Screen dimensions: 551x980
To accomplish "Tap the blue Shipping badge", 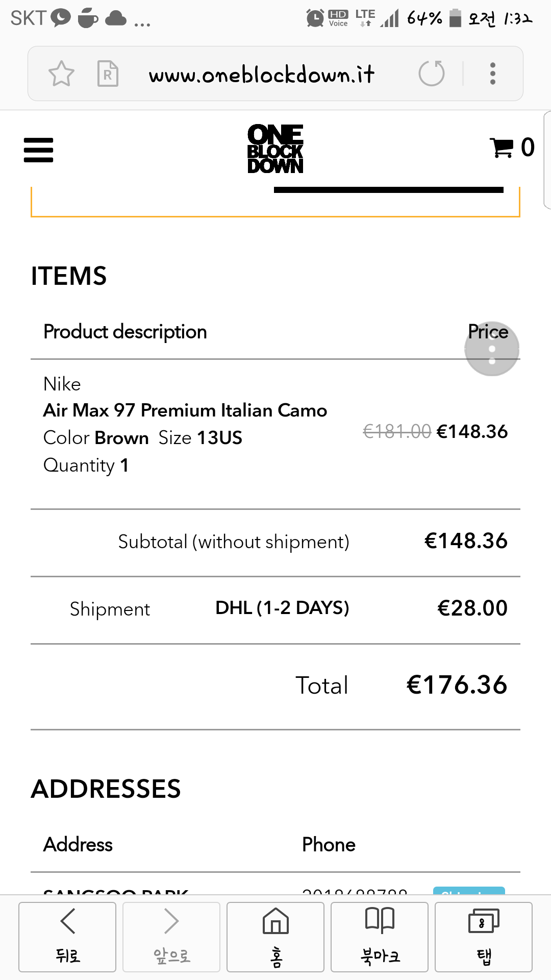I will coord(469,890).
